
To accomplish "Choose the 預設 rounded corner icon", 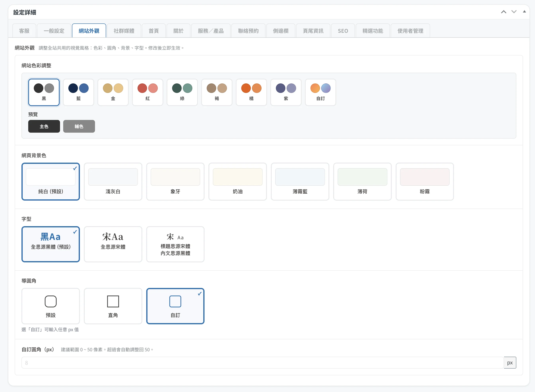I will pyautogui.click(x=51, y=306).
